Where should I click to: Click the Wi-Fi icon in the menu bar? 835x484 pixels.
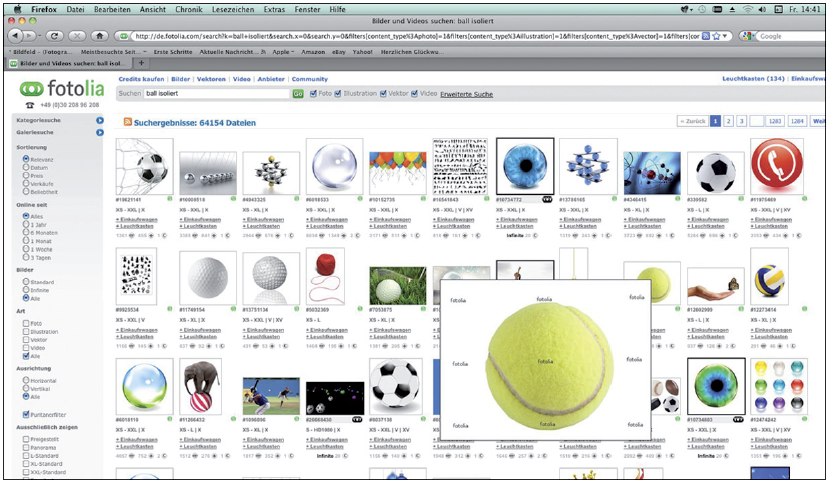pyautogui.click(x=748, y=9)
